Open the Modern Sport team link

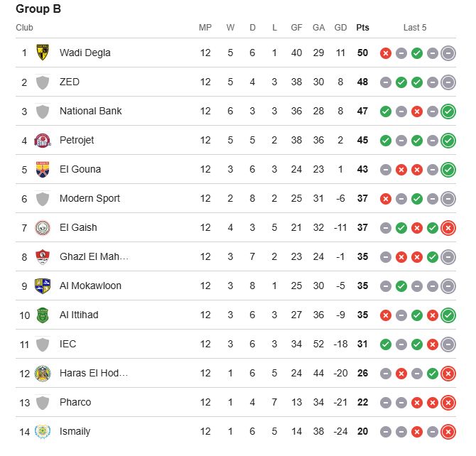coord(90,198)
